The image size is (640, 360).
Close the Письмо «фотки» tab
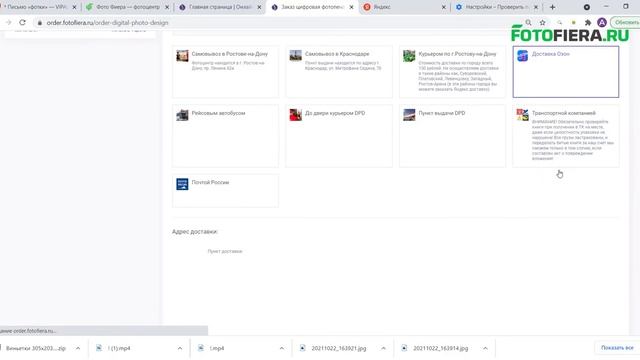(x=74, y=7)
